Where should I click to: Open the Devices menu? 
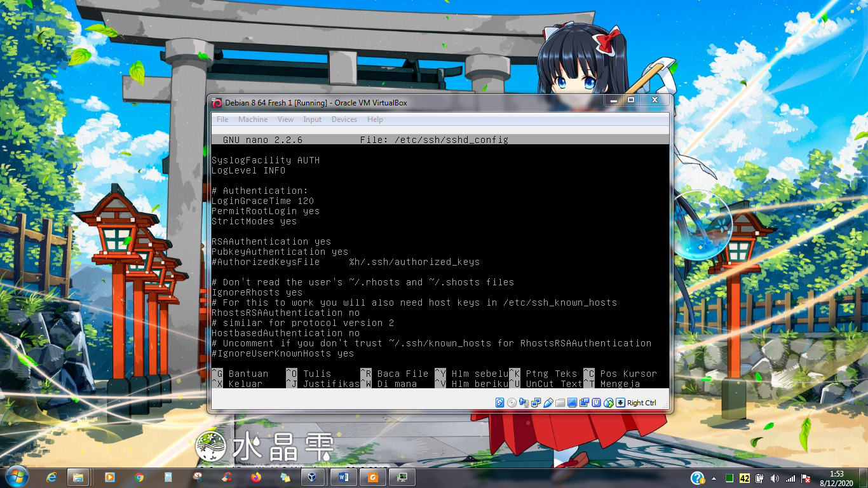pos(344,119)
